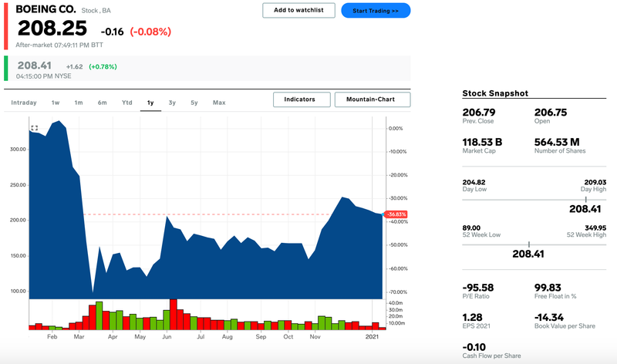Viewport: 617px width, 364px height.
Task: Click the 40.0m volume axis label
Action: point(396,303)
